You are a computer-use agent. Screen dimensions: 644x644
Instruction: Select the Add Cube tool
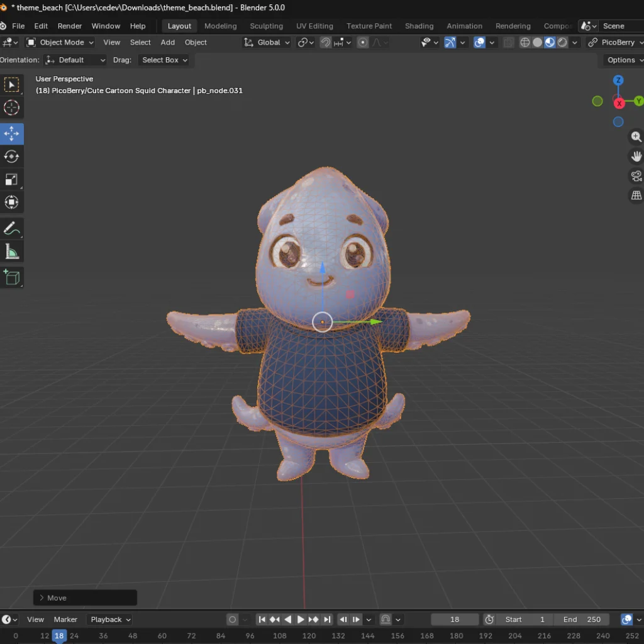pos(11,277)
